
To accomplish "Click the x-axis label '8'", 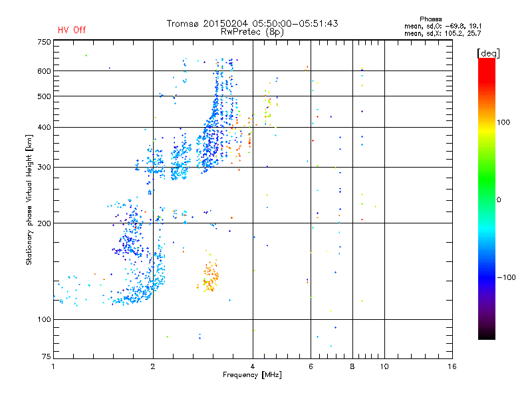I will (x=352, y=366).
